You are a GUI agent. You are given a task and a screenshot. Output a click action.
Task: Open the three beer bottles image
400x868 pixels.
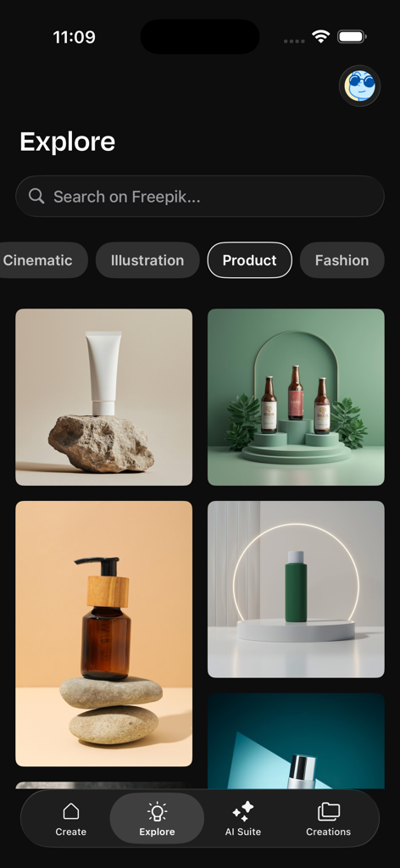pos(296,397)
